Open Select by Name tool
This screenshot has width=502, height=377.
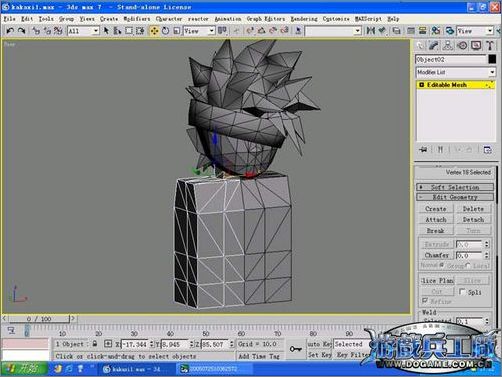click(117, 31)
